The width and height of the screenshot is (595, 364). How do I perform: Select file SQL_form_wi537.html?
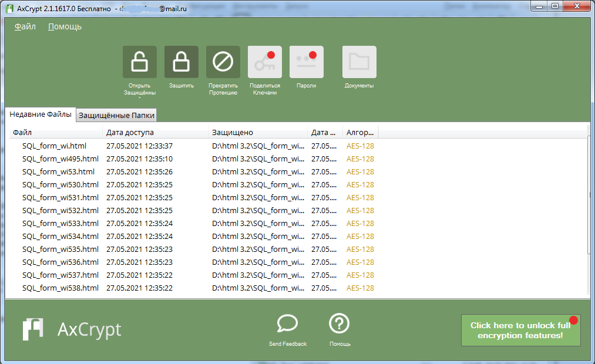tap(60, 275)
